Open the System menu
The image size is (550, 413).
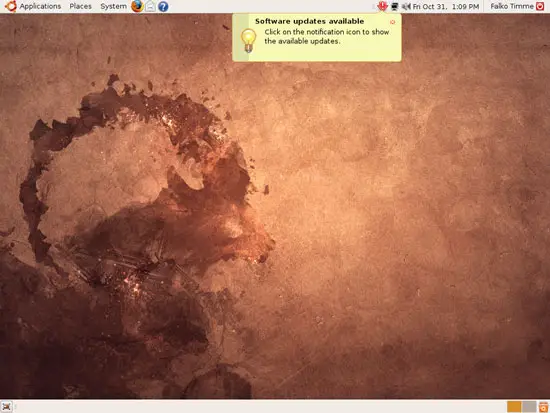113,6
